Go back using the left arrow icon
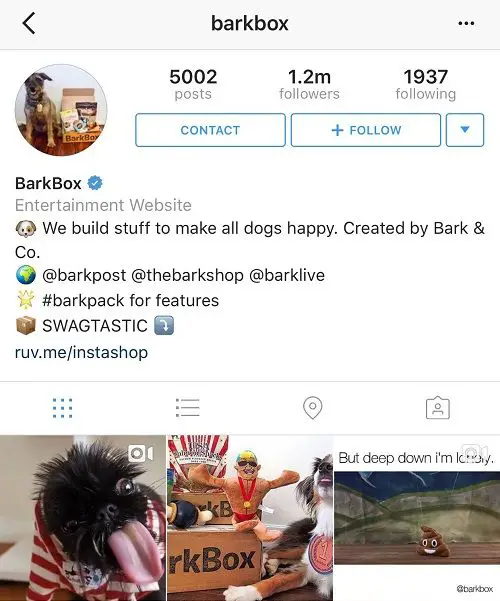The image size is (500, 601). coord(29,23)
